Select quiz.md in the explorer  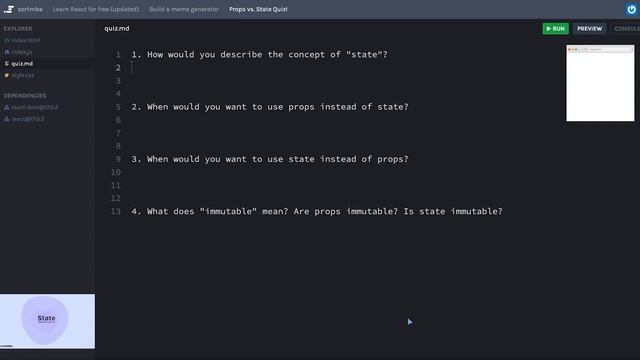click(x=22, y=64)
